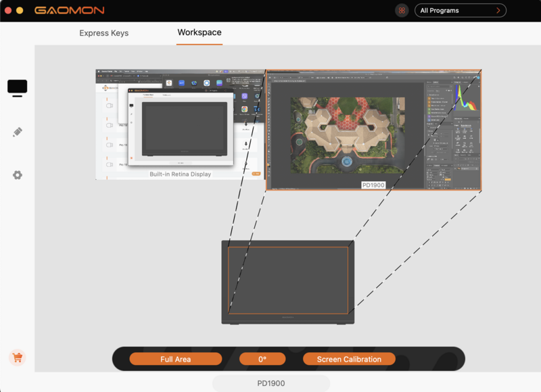541x392 pixels.
Task: Open the pen settings sidebar icon
Action: 18,132
